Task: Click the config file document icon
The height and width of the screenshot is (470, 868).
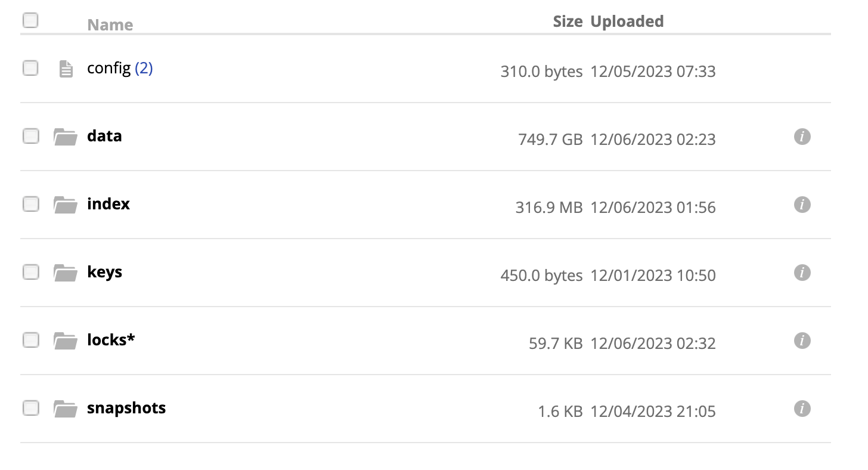Action: [66, 69]
